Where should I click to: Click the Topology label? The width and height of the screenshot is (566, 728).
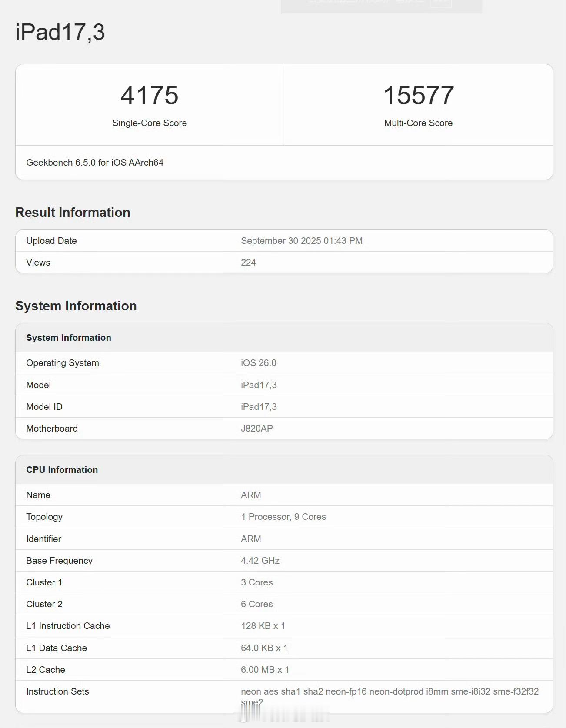[x=44, y=517]
